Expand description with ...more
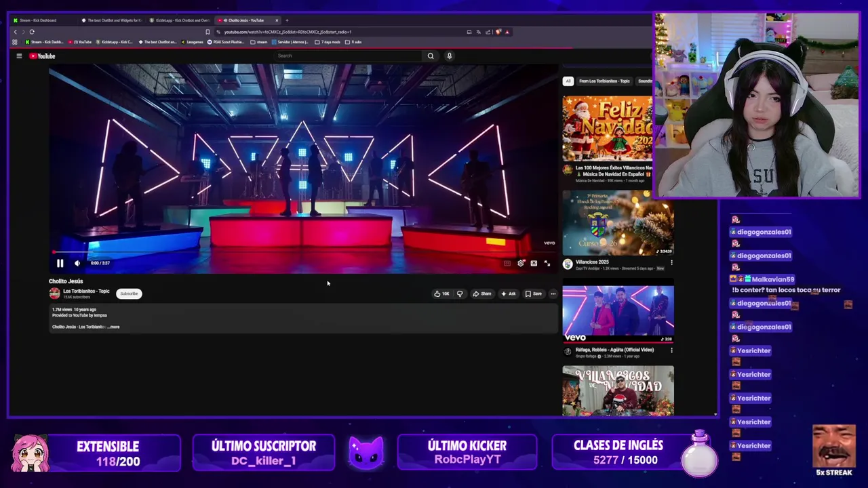Viewport: 868px width, 488px height. coord(113,327)
